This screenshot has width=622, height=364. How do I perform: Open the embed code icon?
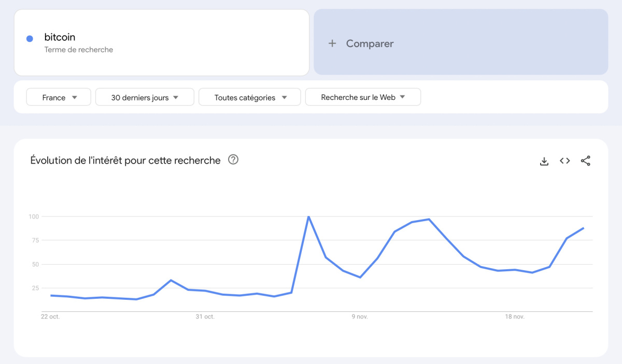[565, 161]
